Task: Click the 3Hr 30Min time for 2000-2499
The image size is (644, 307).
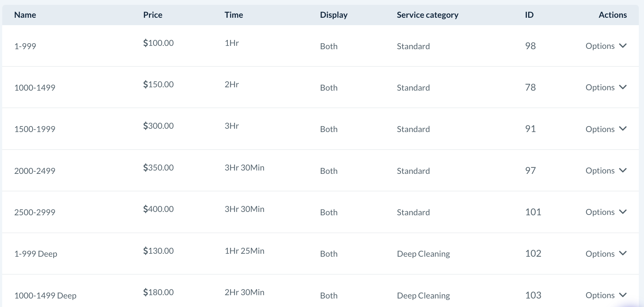Action: click(244, 168)
